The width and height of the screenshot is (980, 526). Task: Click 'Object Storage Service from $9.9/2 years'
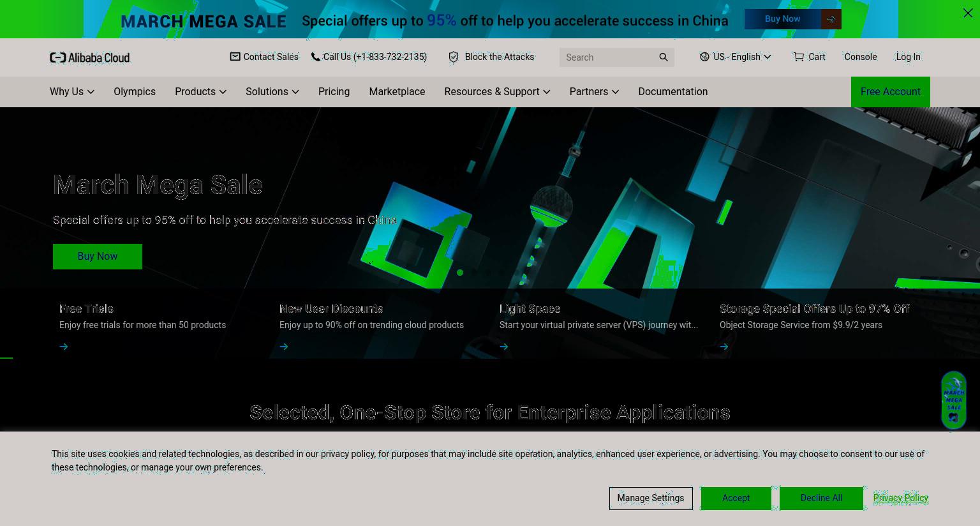pos(801,325)
